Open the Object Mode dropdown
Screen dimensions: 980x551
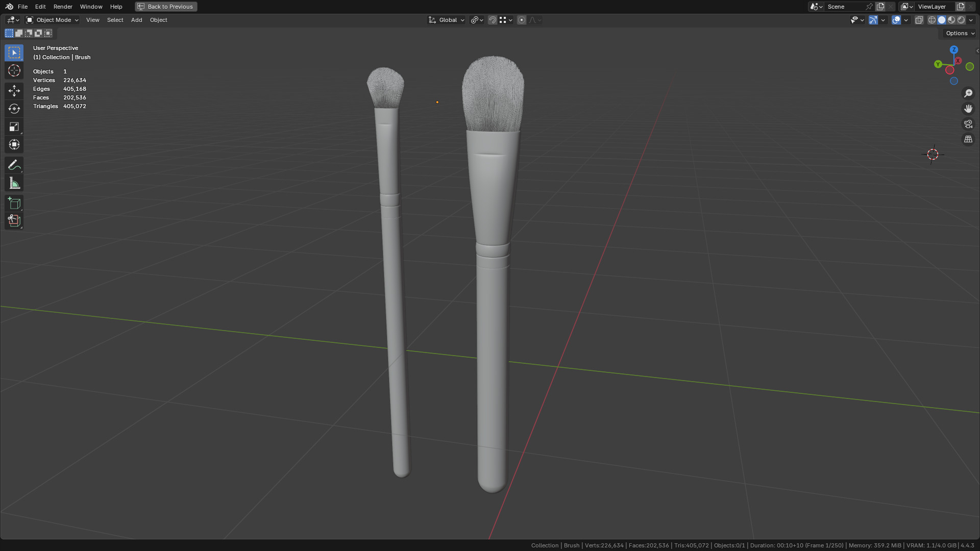(x=52, y=20)
